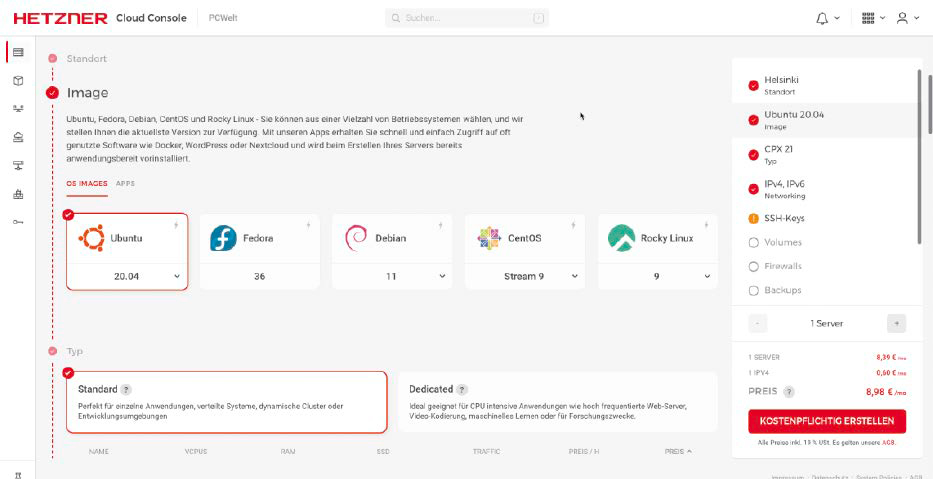Focus the Suchen search field

(x=467, y=18)
